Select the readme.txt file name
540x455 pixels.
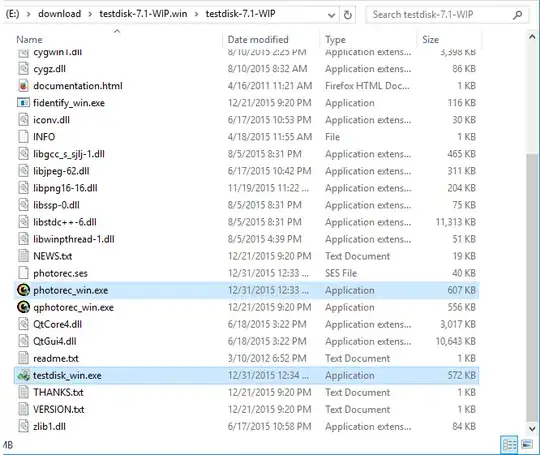point(56,359)
